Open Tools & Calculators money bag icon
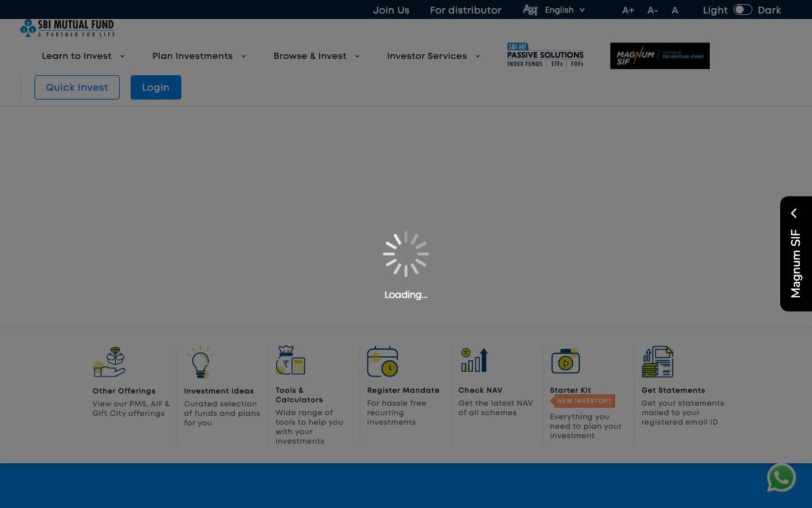Screen dimensions: 812x508 (x=290, y=360)
